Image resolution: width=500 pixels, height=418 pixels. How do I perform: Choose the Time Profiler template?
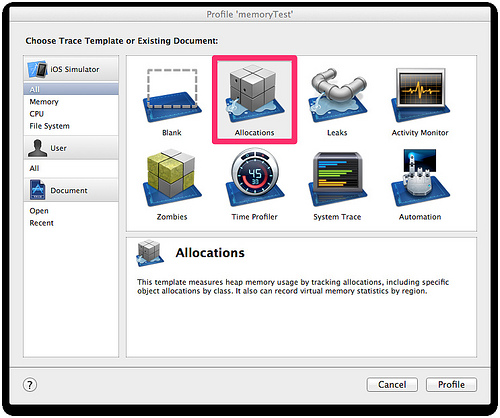tap(255, 178)
